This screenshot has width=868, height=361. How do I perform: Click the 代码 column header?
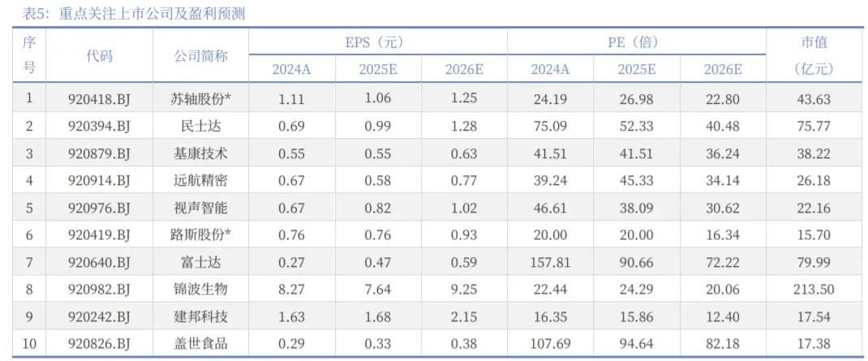pos(99,55)
